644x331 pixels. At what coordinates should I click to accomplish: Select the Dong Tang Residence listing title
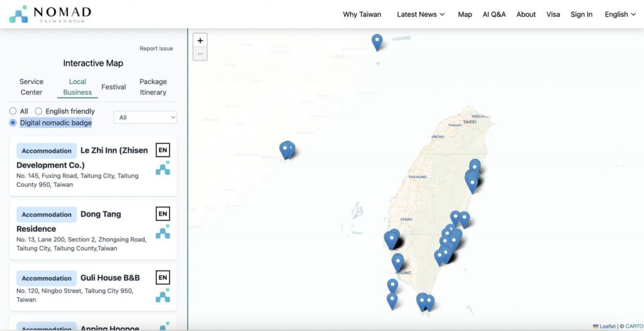point(69,221)
